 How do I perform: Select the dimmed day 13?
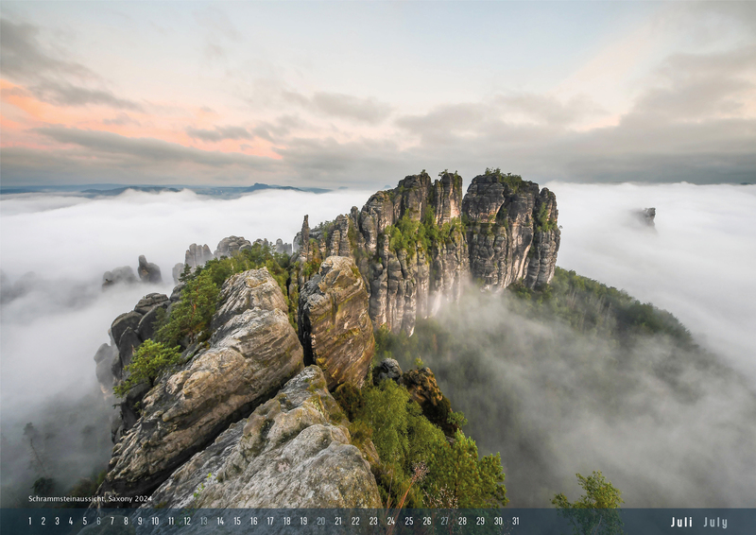click(x=203, y=521)
